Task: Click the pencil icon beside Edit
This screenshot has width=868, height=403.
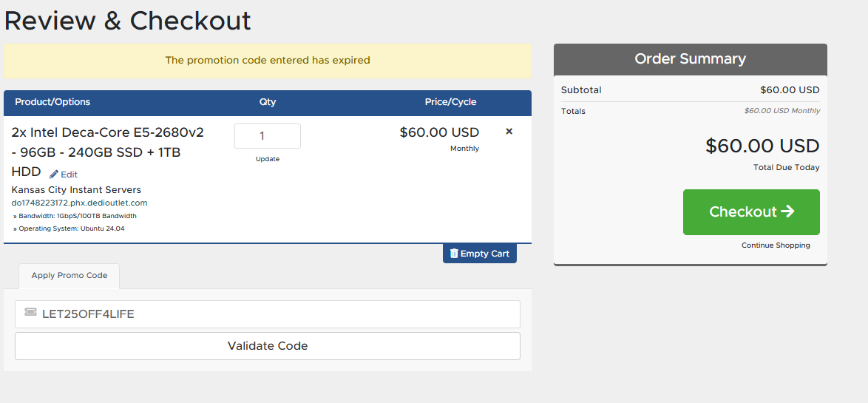Action: click(54, 175)
